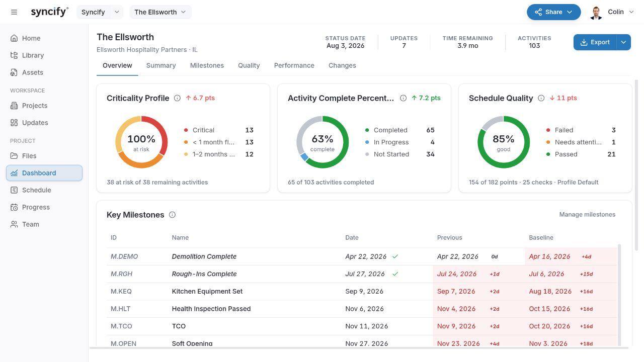This screenshot has width=644, height=362.
Task: Click the Files folder icon
Action: [14, 156]
